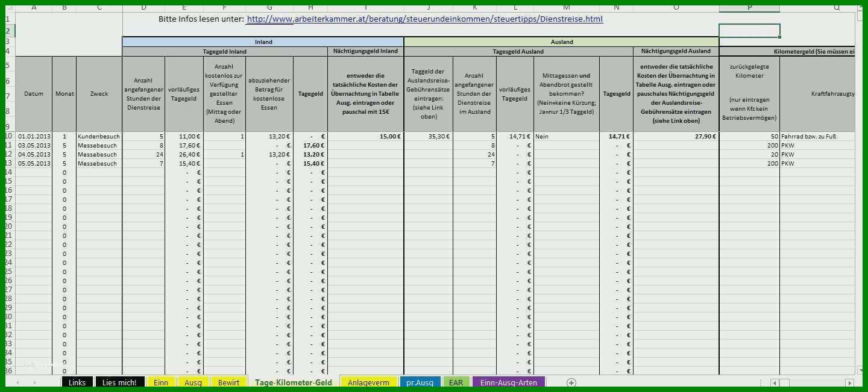Click 'PKW' in the 03.05.2013 row

click(817, 146)
